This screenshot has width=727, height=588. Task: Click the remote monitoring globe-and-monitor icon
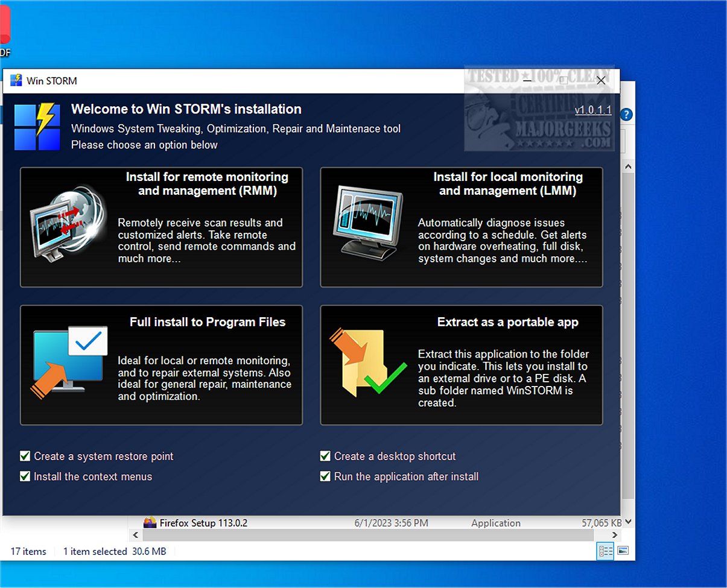[x=68, y=223]
